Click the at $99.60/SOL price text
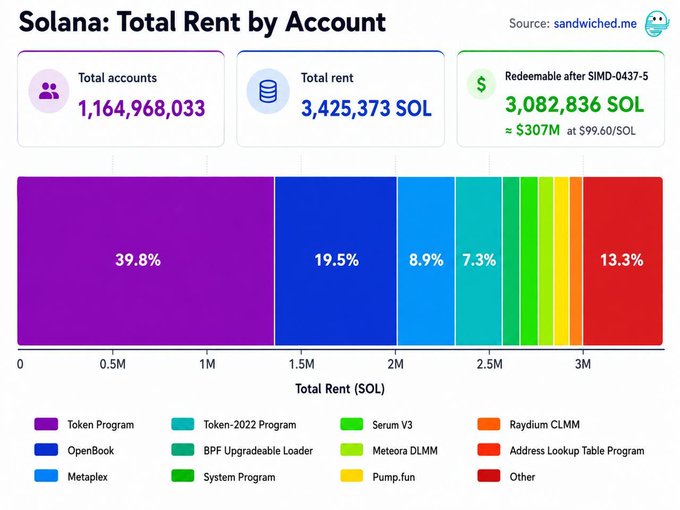Image resolution: width=680 pixels, height=510 pixels. (x=601, y=131)
